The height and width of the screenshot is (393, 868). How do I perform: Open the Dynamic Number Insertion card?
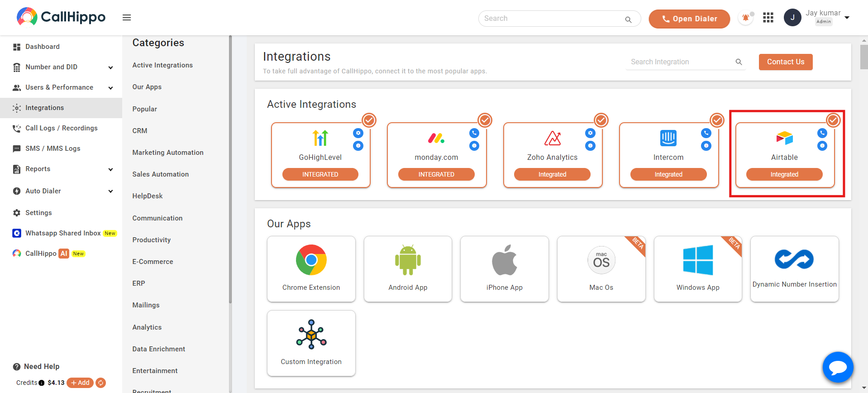(795, 269)
